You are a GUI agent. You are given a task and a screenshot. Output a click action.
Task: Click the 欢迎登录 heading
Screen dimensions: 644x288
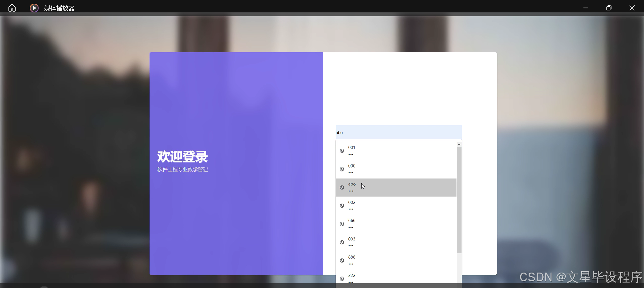pos(182,157)
